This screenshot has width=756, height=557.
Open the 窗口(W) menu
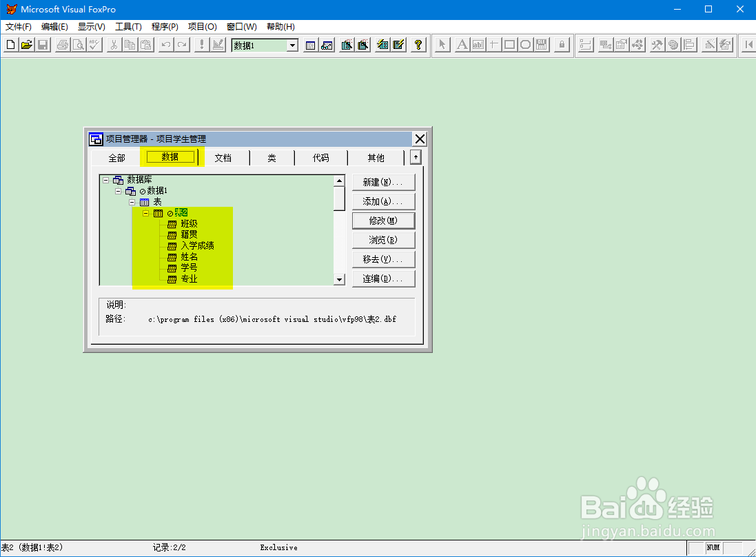click(242, 26)
